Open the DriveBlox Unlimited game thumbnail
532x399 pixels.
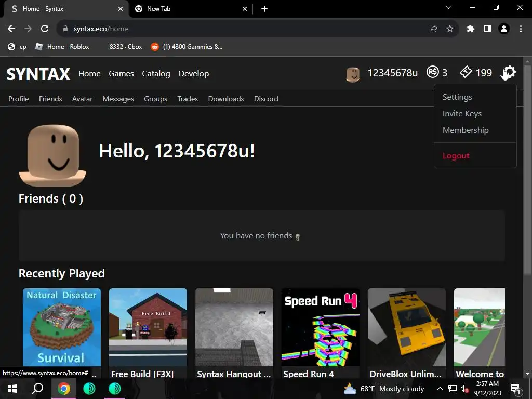[x=406, y=327]
